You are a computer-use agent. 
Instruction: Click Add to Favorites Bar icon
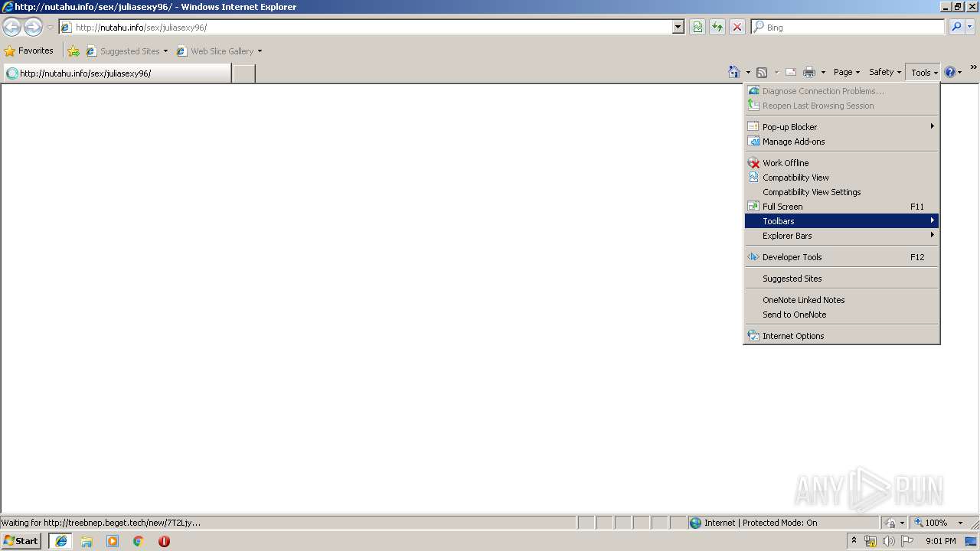pos(73,51)
